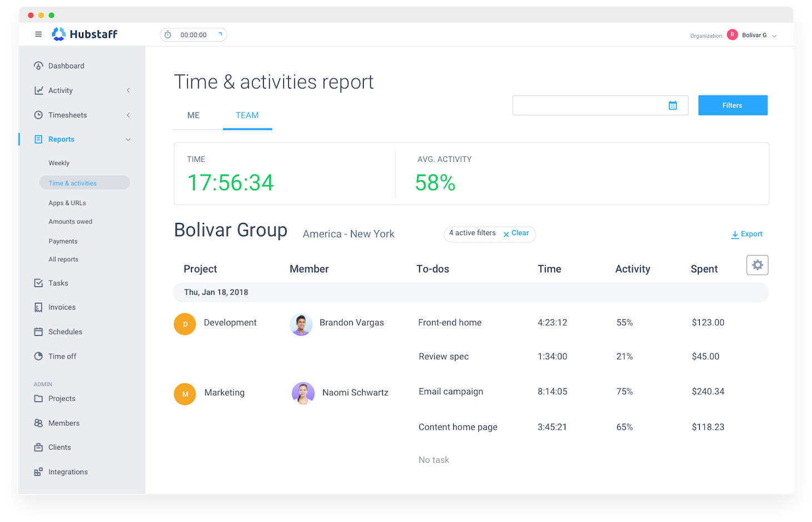Clear the 4 active filters
The image size is (812, 522).
coord(515,233)
